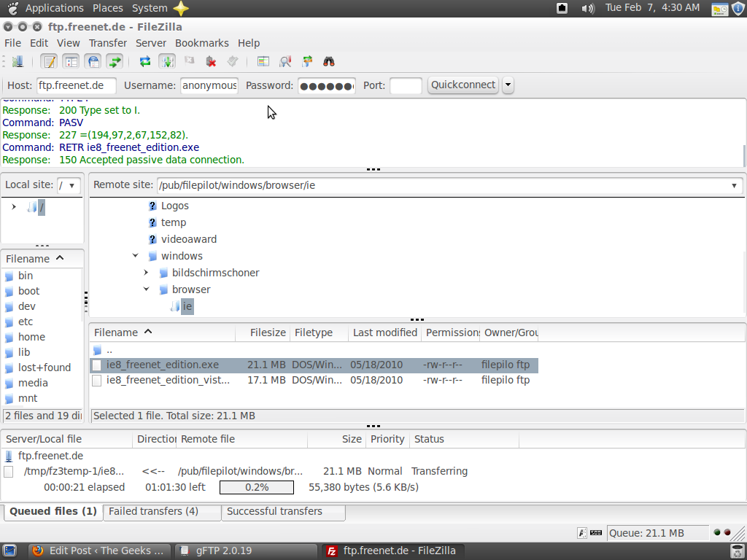Open the Bookmarks menu
This screenshot has height=560, width=747.
pyautogui.click(x=202, y=43)
